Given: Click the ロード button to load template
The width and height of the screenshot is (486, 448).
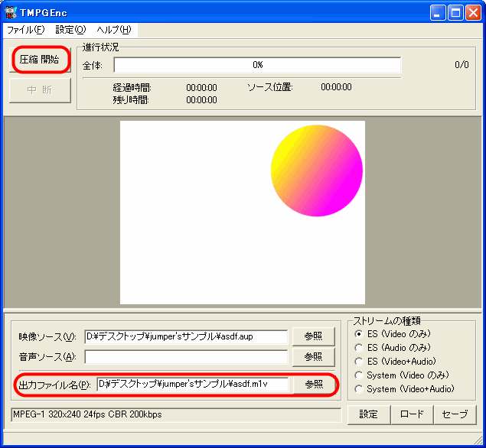Looking at the screenshot, I should coord(411,414).
